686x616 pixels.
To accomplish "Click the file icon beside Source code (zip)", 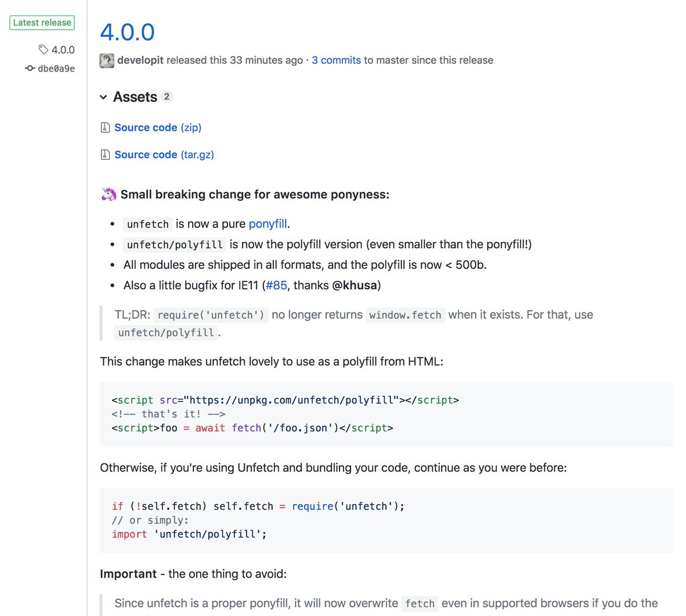I will 105,127.
